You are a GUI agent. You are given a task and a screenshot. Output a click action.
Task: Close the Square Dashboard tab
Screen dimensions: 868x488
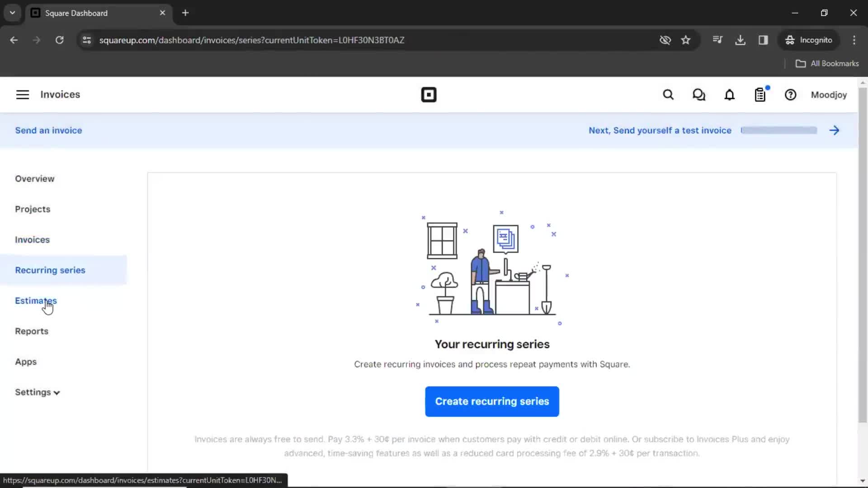tap(162, 13)
